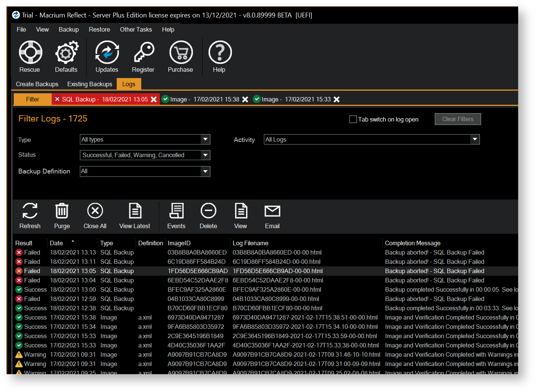
Task: Switch to Create Backups tab
Action: (x=37, y=84)
